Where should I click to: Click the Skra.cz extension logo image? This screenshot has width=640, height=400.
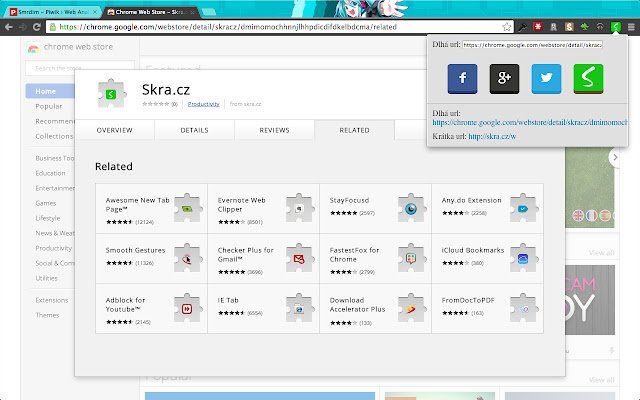coord(111,94)
